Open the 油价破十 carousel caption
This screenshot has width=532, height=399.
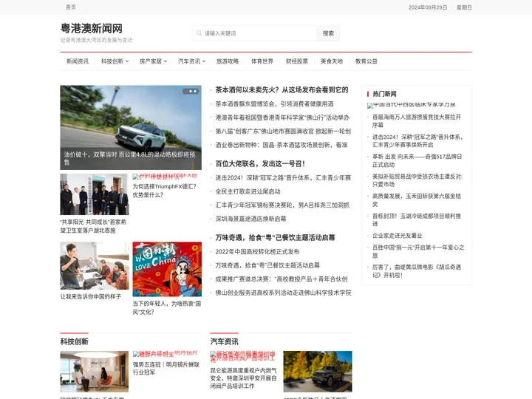point(131,158)
